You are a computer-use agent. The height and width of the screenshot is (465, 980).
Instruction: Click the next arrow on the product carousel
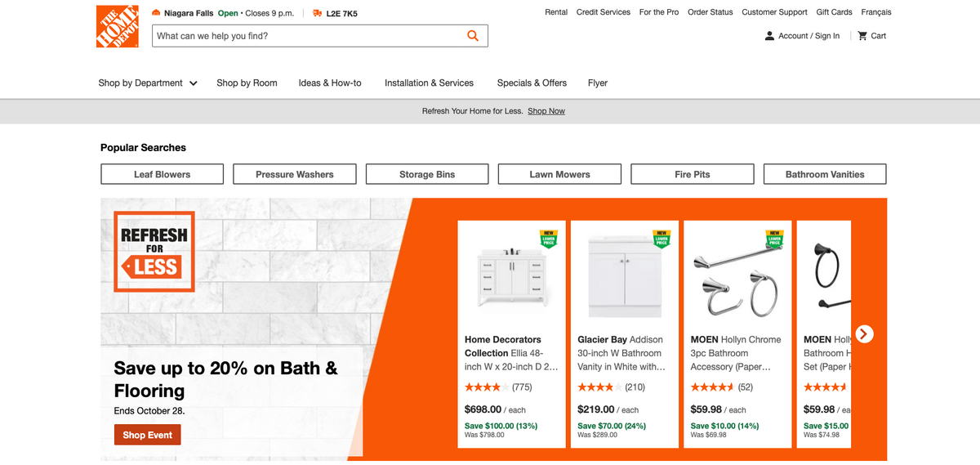[864, 333]
